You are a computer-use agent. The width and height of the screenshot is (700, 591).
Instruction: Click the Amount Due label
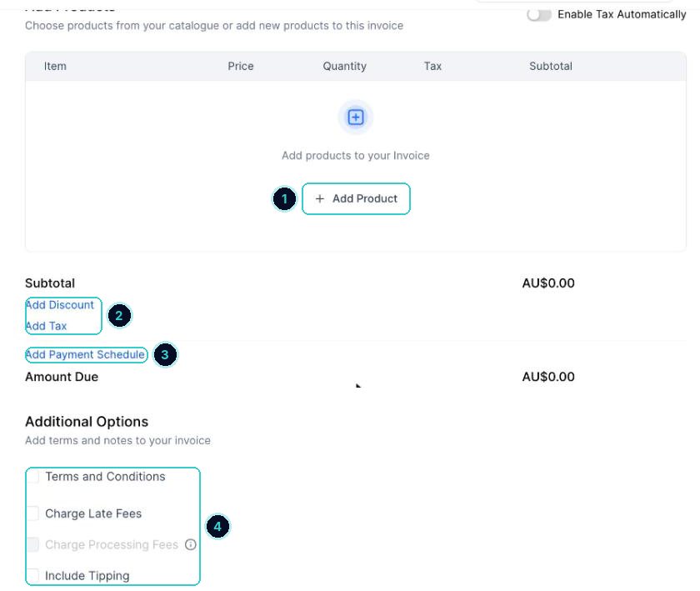coord(62,377)
